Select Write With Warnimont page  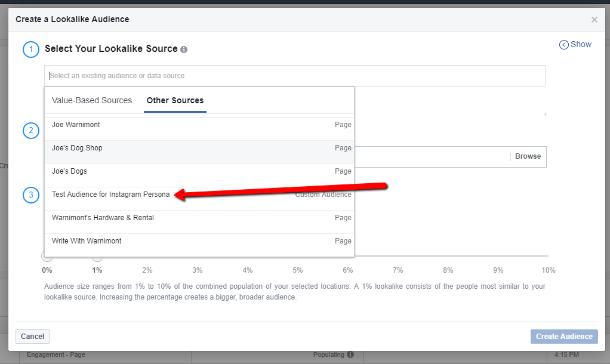pyautogui.click(x=199, y=245)
